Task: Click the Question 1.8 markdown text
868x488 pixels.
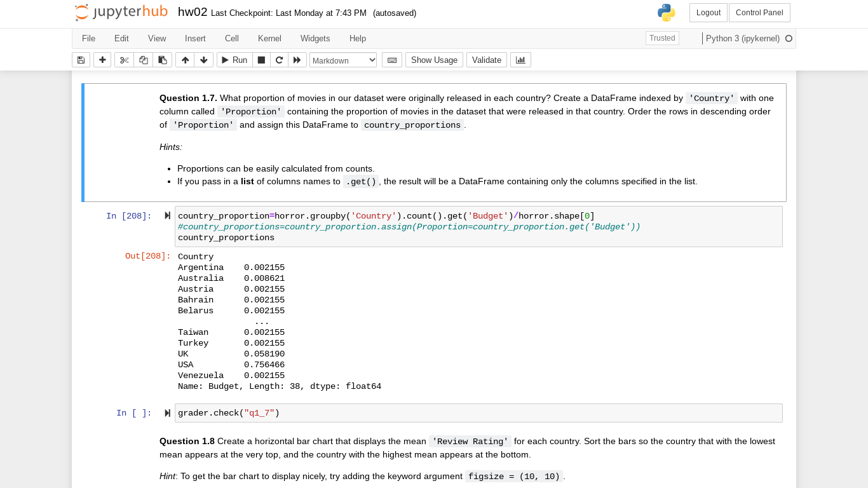Action: point(467,448)
